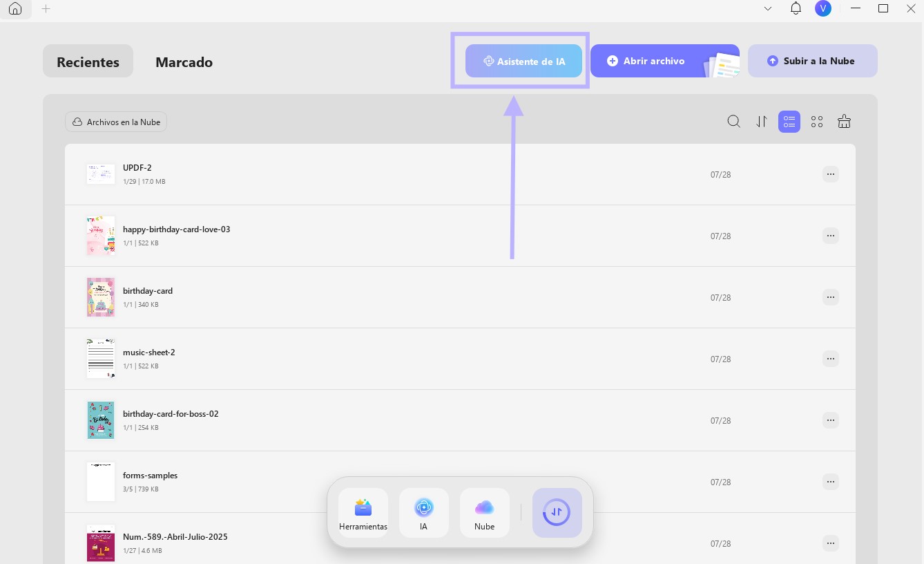Select the file name forms-samples
924x564 pixels.
151,476
